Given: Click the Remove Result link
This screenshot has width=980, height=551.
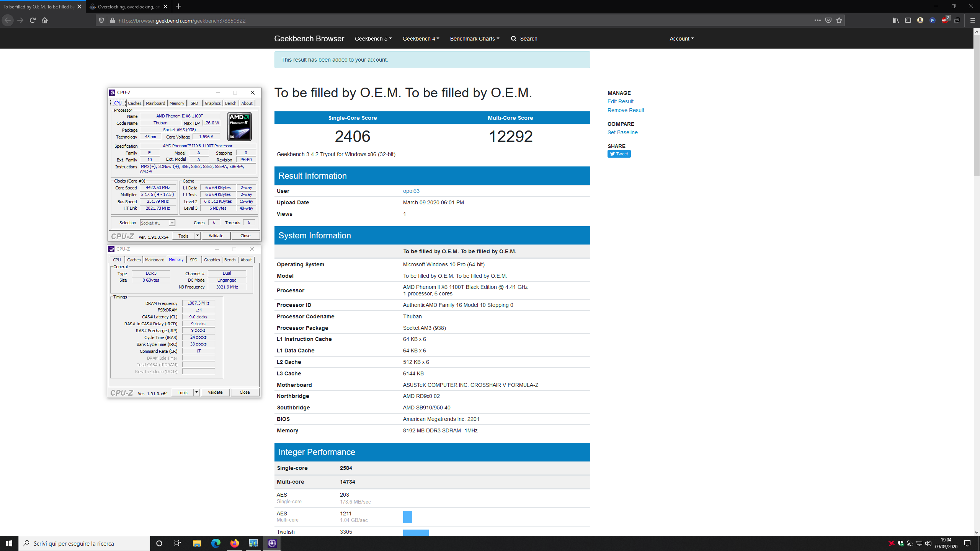Looking at the screenshot, I should [x=626, y=110].
